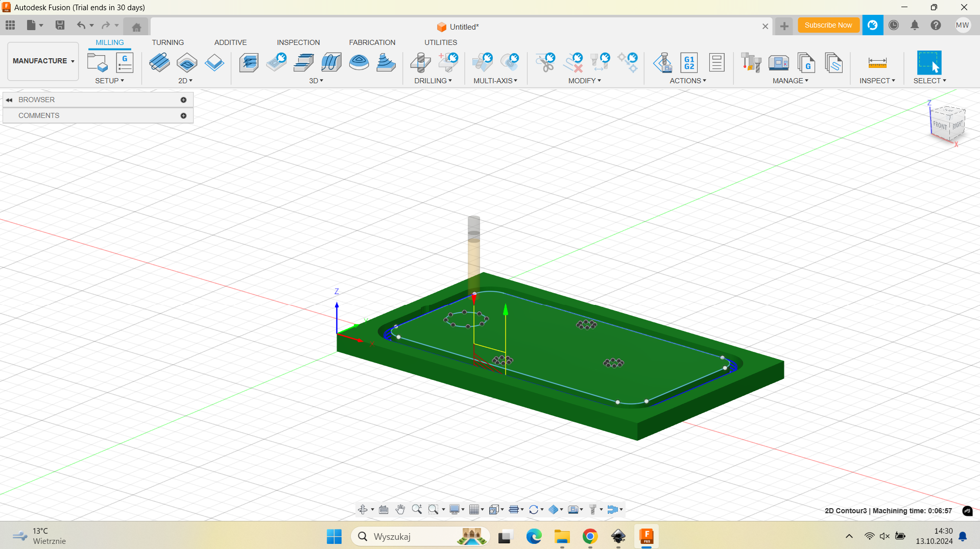Click the Multi-Axis Contour tool icon
Screen dimensions: 980x549
tap(510, 63)
